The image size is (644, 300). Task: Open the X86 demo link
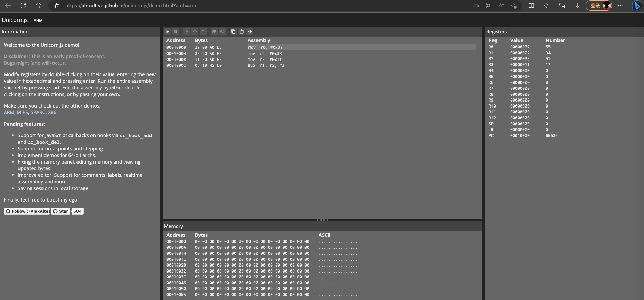coord(52,112)
